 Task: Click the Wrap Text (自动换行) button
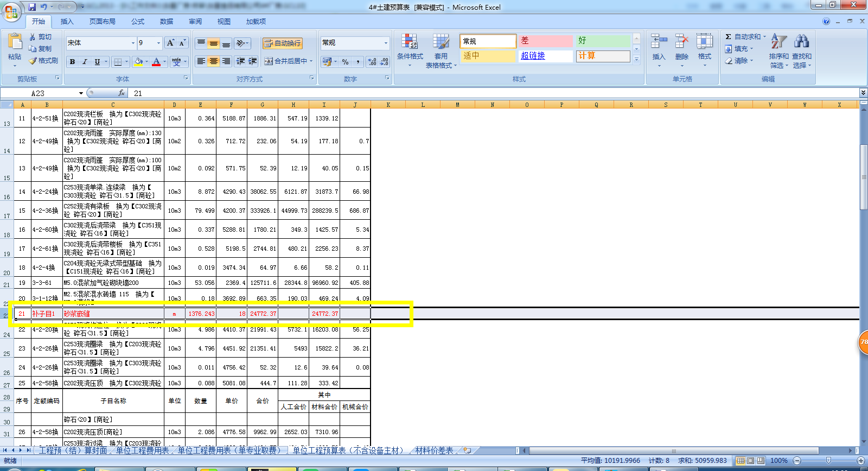point(282,43)
